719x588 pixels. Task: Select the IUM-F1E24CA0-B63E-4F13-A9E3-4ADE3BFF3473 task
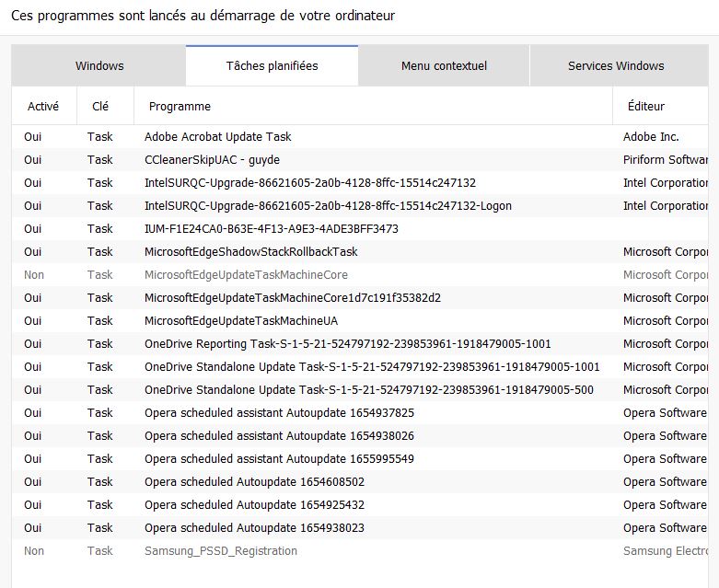360,229
